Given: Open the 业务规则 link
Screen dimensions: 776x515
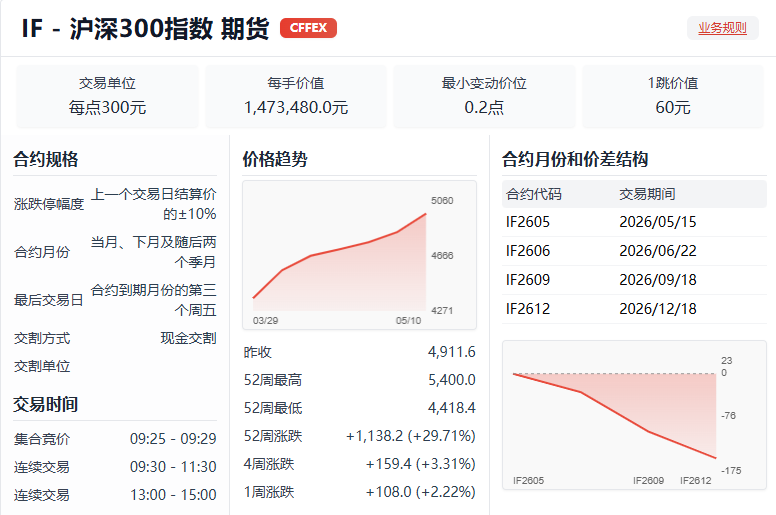Looking at the screenshot, I should click(x=722, y=28).
